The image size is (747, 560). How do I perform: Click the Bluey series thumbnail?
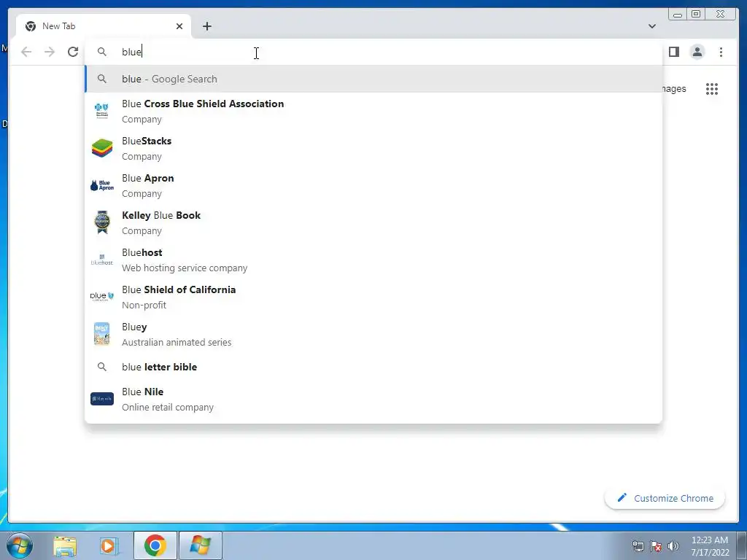(x=102, y=334)
